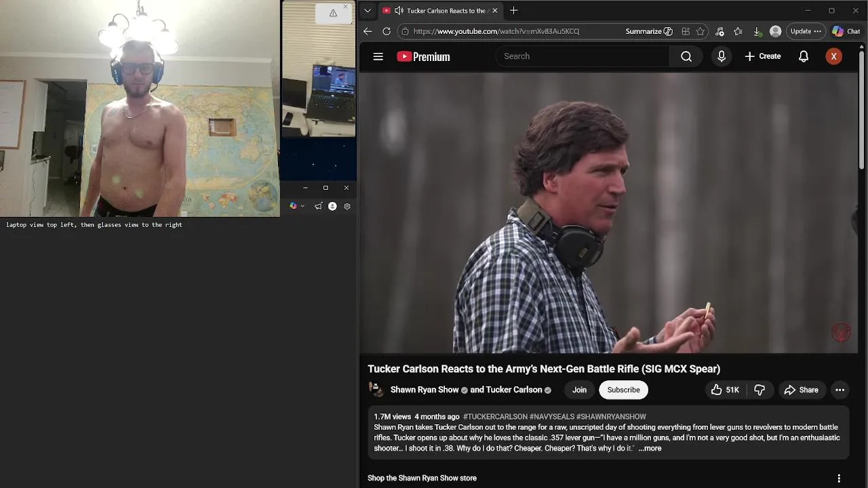Click the 51K like count
Viewport: 868px width, 488px height.
coord(732,390)
